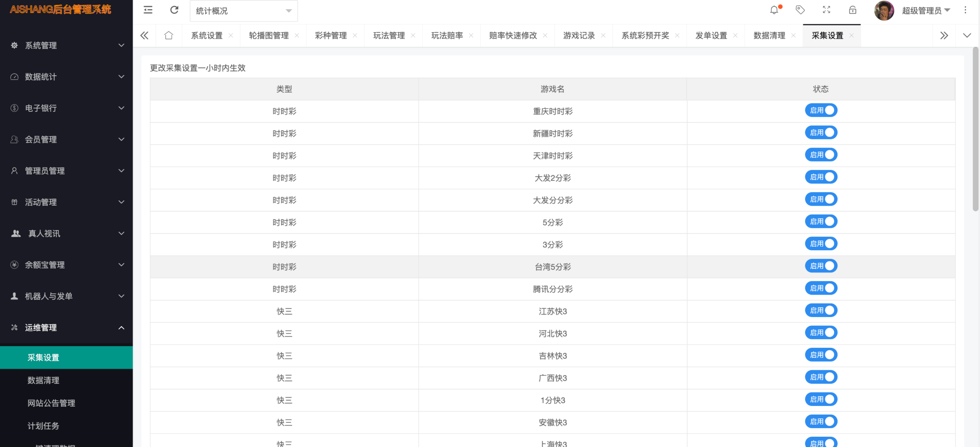Collapse sidebar using the menu fold icon
The width and height of the screenshot is (980, 447).
pyautogui.click(x=148, y=10)
